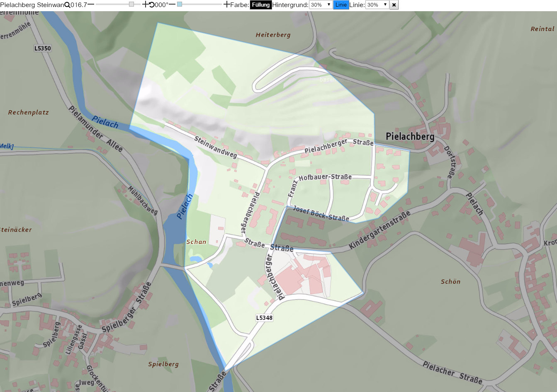
Task: Click the L5350 road marker
Action: click(x=43, y=48)
